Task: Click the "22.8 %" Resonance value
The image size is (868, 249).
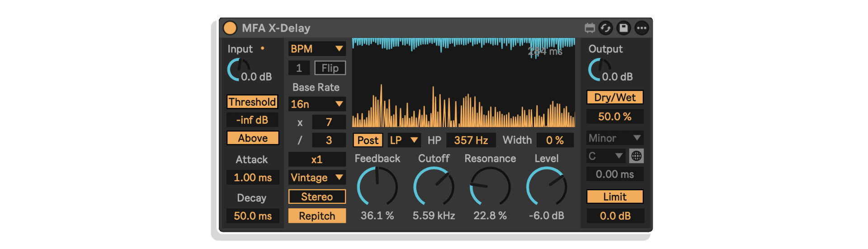Action: [490, 216]
